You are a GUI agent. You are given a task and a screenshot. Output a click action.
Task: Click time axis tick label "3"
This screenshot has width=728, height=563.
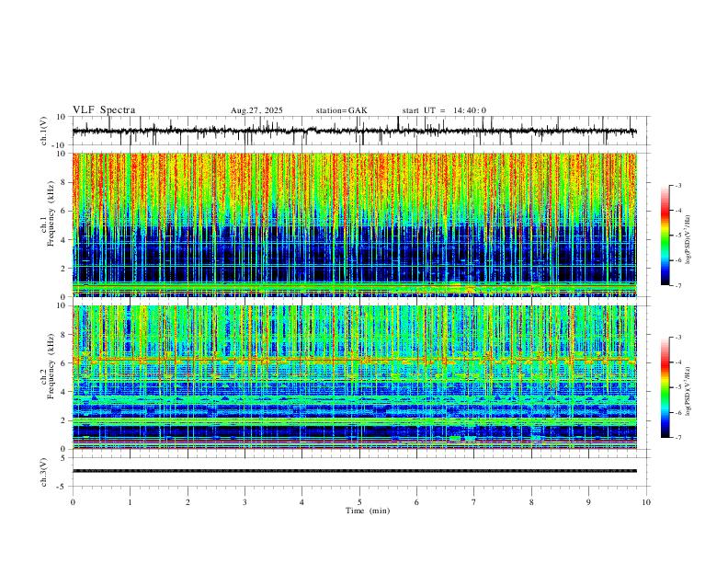[x=245, y=502]
